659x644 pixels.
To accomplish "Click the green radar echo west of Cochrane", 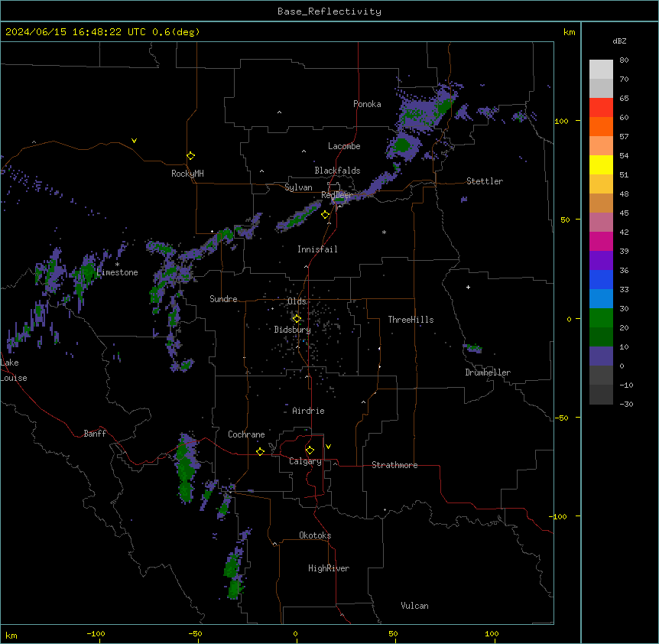I will point(185,469).
